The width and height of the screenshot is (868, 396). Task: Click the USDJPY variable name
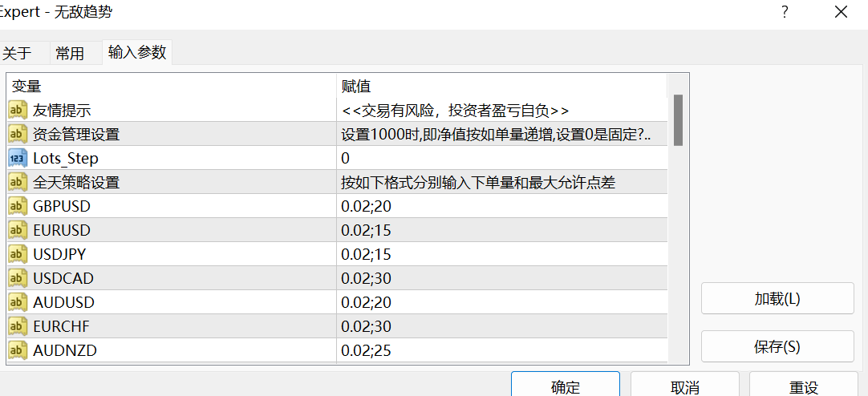60,254
